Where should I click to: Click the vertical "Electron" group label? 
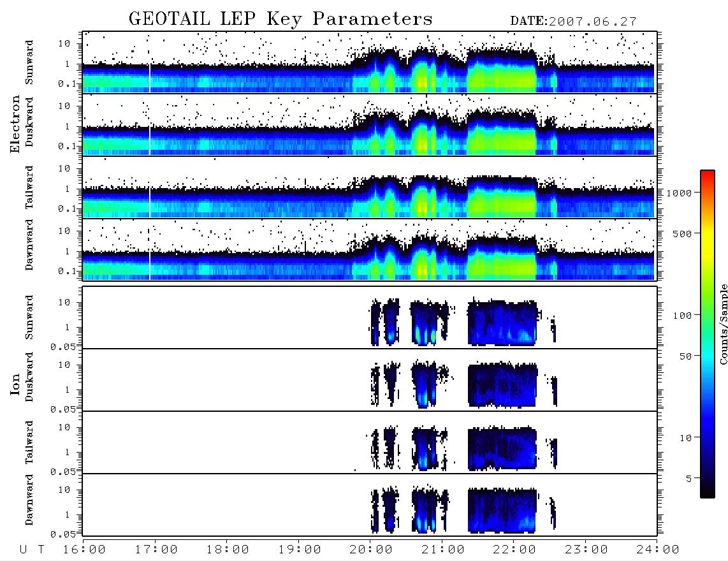(15, 124)
